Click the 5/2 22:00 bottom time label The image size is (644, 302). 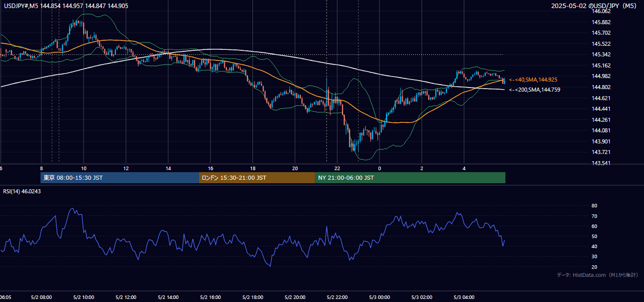click(x=338, y=297)
